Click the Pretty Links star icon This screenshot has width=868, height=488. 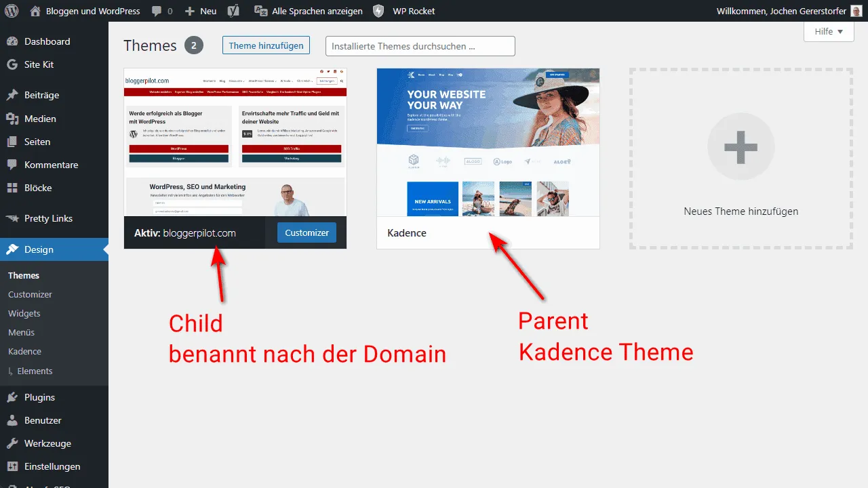click(12, 218)
